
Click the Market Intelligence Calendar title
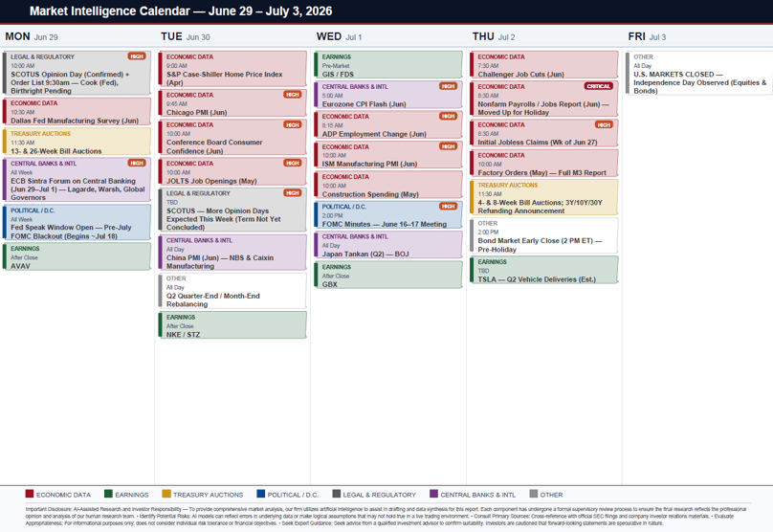click(181, 11)
